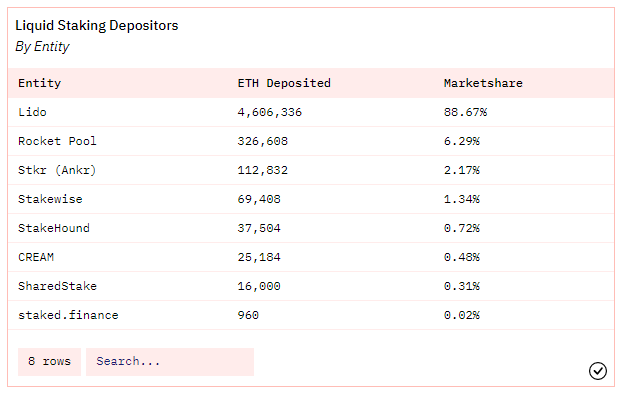Screen dimensions: 622x394
Task: Select the SharedStake entity cell
Action: [58, 286]
